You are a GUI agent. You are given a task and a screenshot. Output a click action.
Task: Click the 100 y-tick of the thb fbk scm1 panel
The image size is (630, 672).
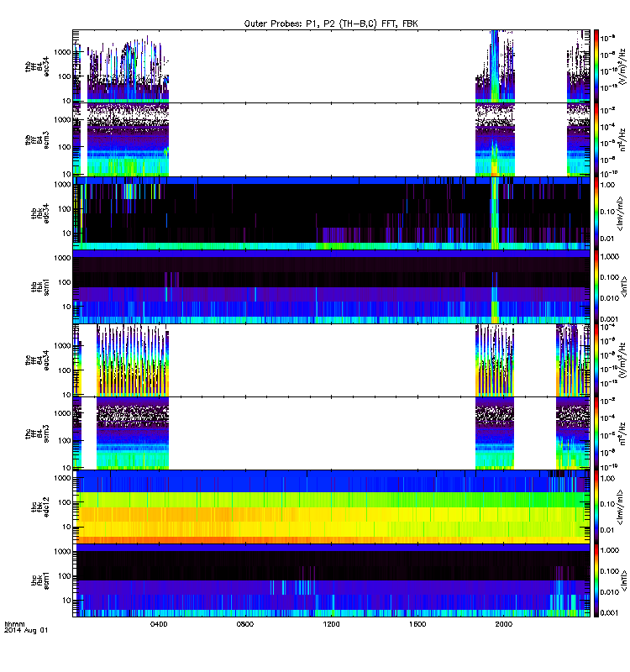(x=65, y=282)
